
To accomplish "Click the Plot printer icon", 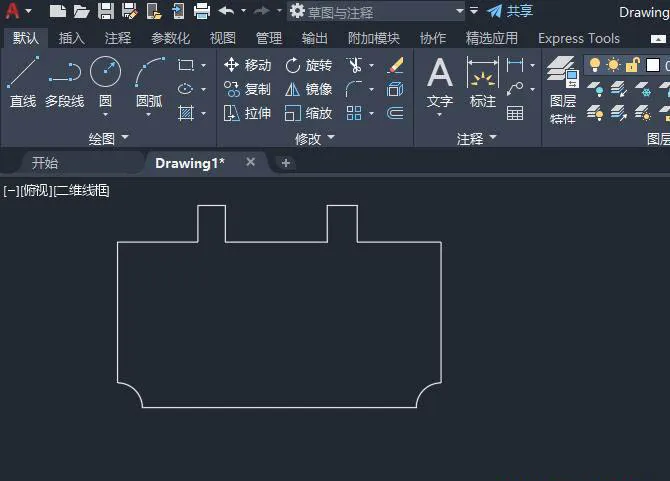I will [202, 11].
